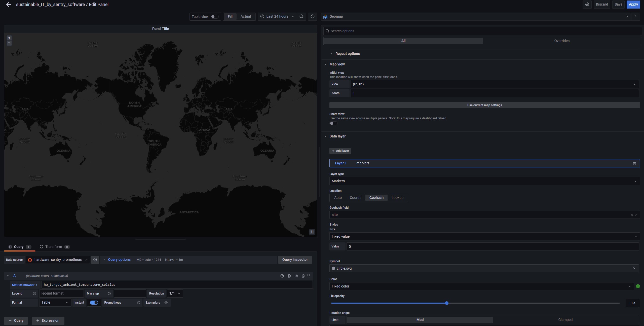Refresh the dashboard data
The height and width of the screenshot is (326, 644).
click(312, 16)
